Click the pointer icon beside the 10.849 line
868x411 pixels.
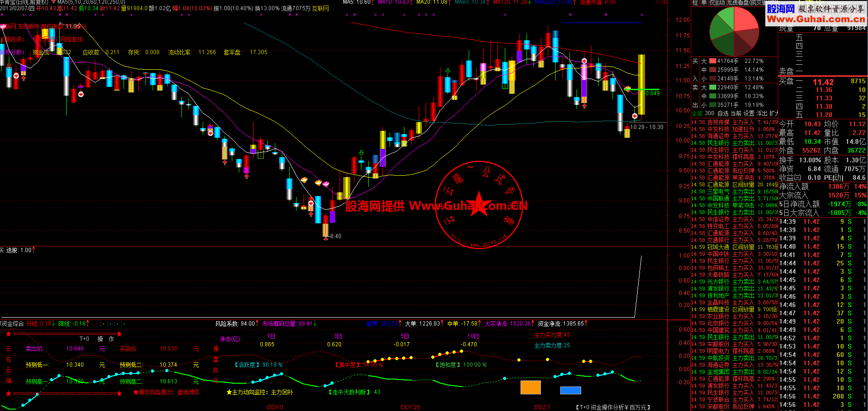pyautogui.click(x=627, y=88)
